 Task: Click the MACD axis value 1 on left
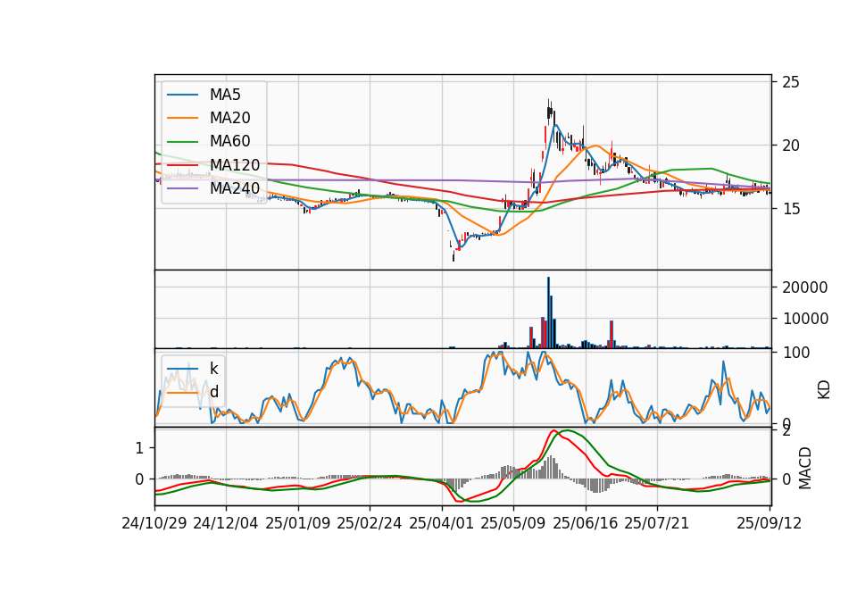[x=139, y=448]
